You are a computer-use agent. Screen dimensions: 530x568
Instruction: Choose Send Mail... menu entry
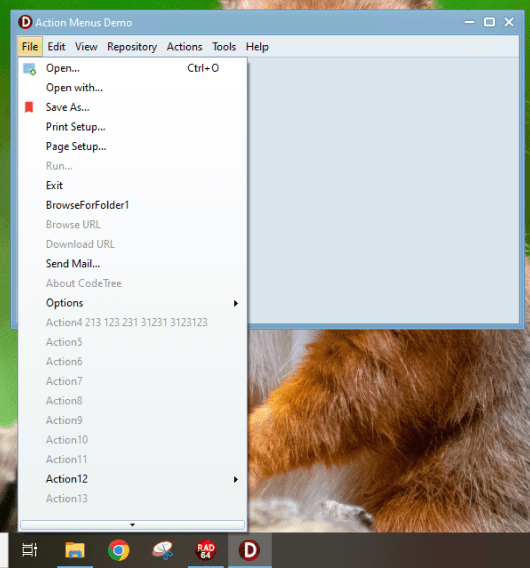[x=133, y=264]
